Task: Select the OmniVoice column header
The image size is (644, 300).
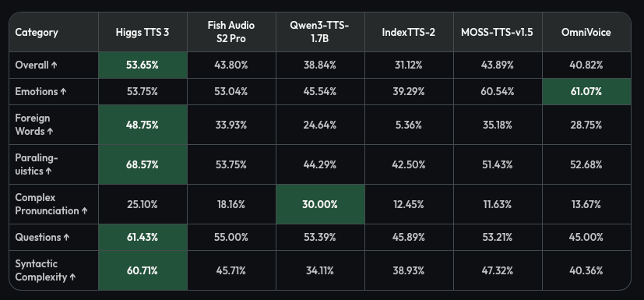Action: pyautogui.click(x=586, y=32)
